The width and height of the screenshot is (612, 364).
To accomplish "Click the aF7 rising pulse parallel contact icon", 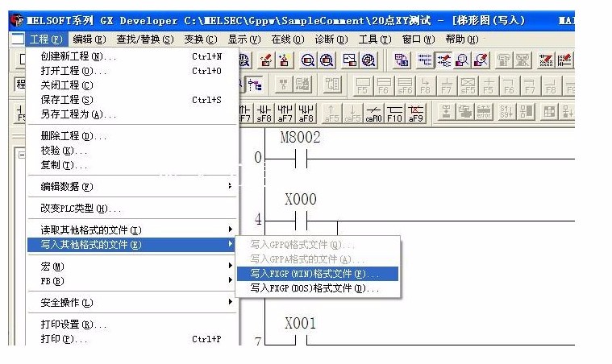I will click(x=285, y=114).
